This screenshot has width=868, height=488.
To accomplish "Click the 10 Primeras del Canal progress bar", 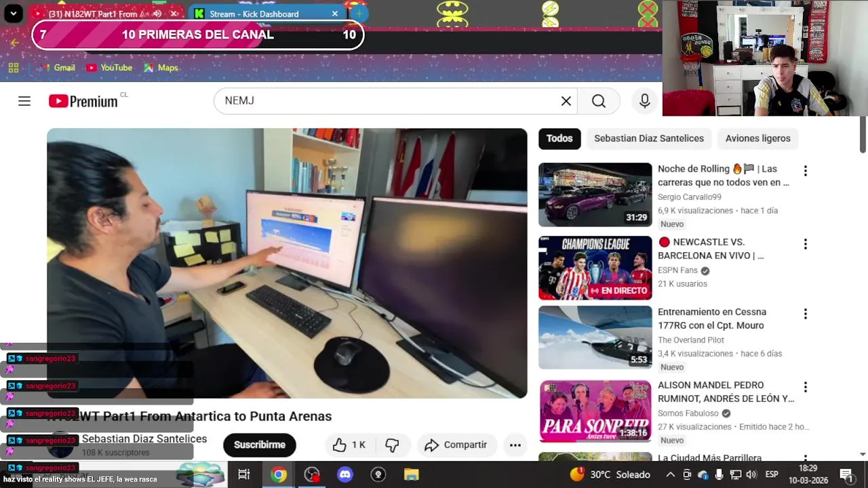I will (197, 35).
